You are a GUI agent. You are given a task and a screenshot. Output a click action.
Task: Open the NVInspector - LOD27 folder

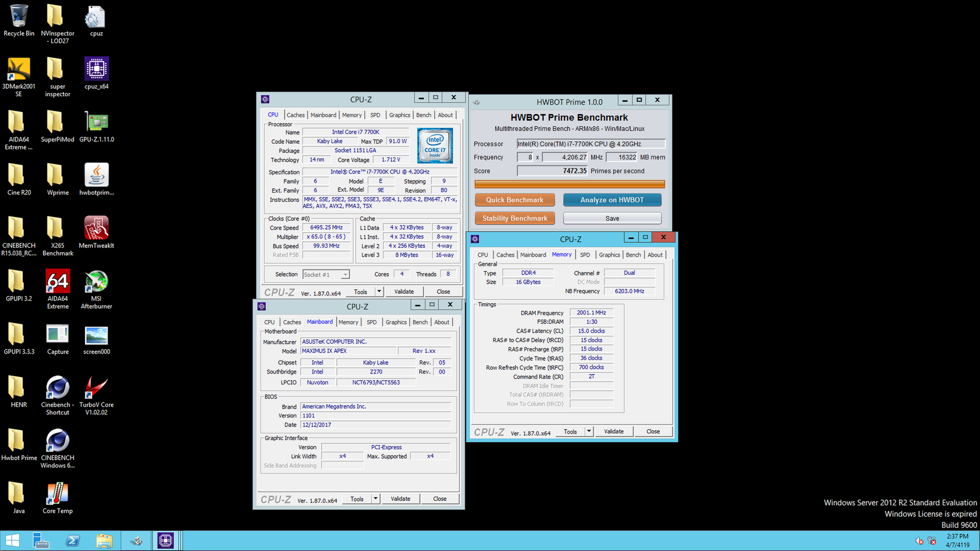click(x=58, y=24)
